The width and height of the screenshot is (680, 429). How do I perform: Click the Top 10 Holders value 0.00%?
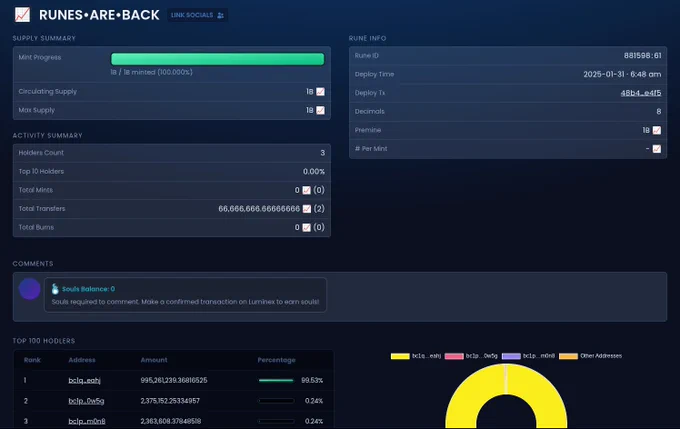314,171
